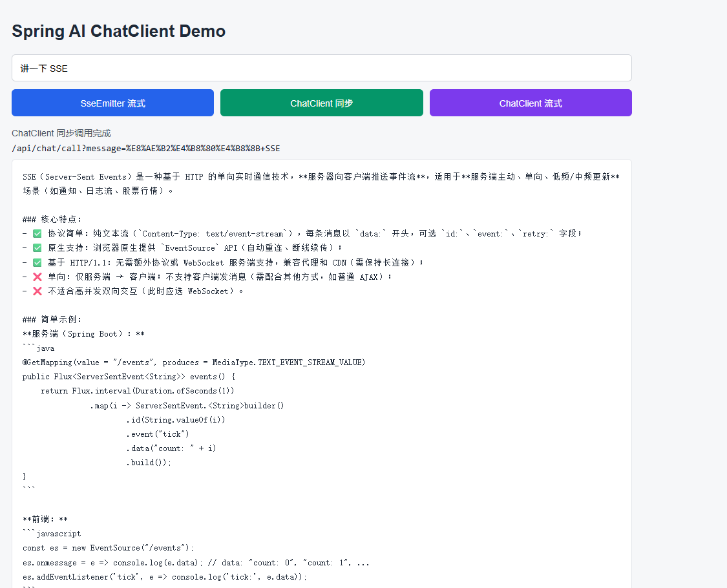Click the public Flux<ServerSentEvent<String>> events() line

(x=129, y=377)
